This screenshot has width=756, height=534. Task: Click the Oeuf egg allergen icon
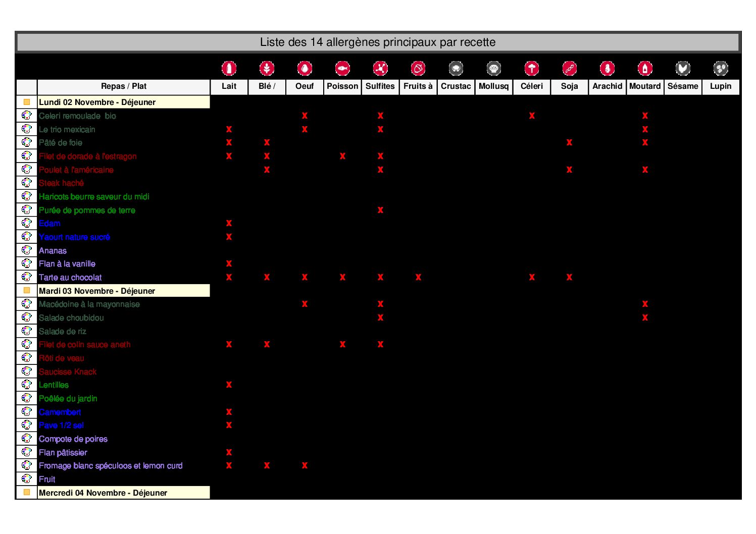305,68
